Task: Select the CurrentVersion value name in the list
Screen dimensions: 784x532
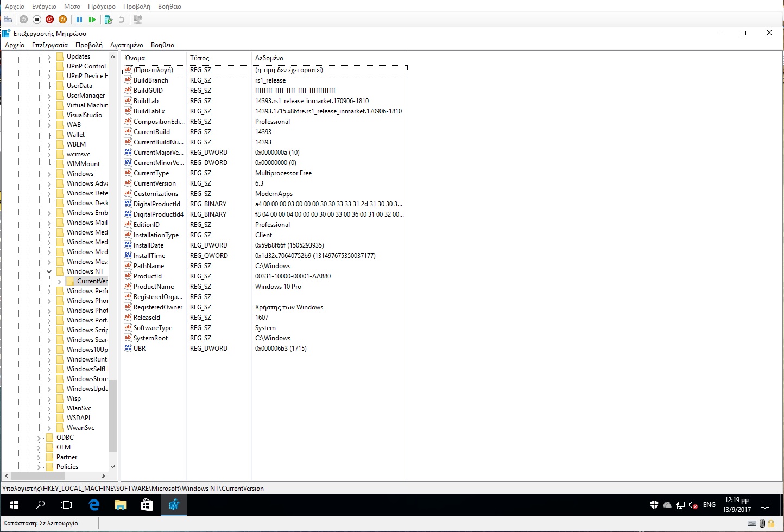Action: (155, 183)
